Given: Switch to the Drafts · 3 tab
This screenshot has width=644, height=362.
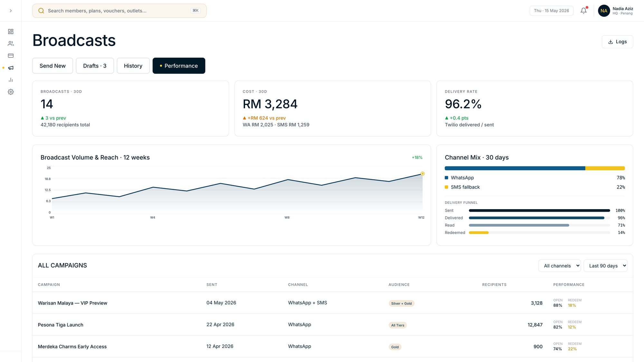Looking at the screenshot, I should tap(95, 66).
